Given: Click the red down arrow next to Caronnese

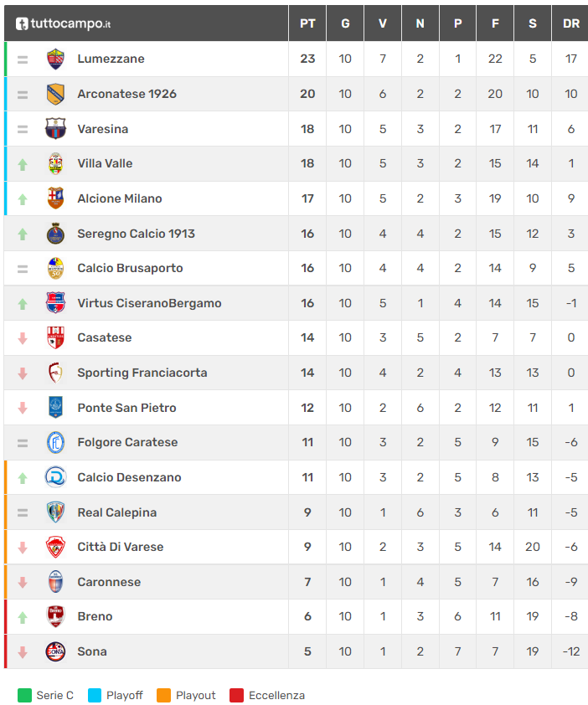Looking at the screenshot, I should tap(23, 582).
